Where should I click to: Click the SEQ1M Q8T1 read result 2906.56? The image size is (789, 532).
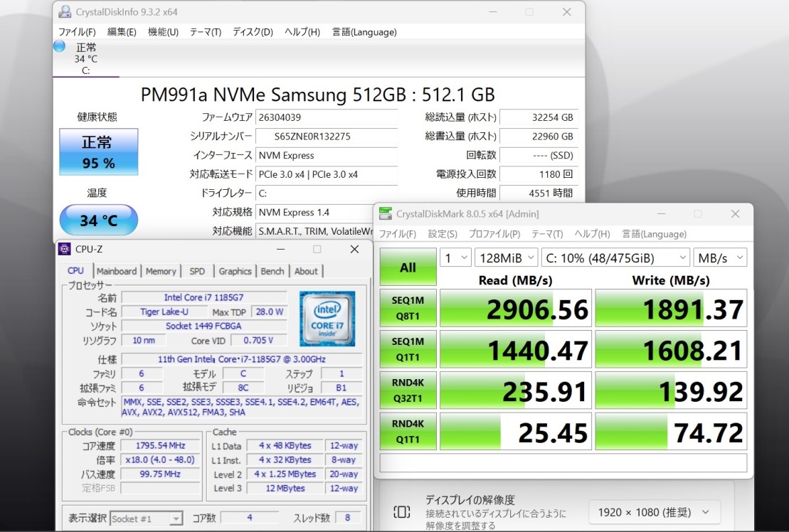point(516,308)
